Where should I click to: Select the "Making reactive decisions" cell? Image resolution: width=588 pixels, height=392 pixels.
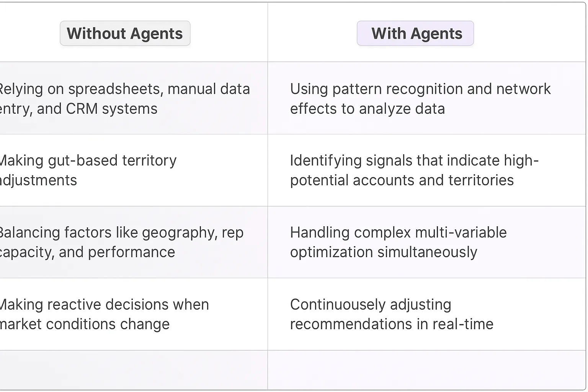pos(104,314)
